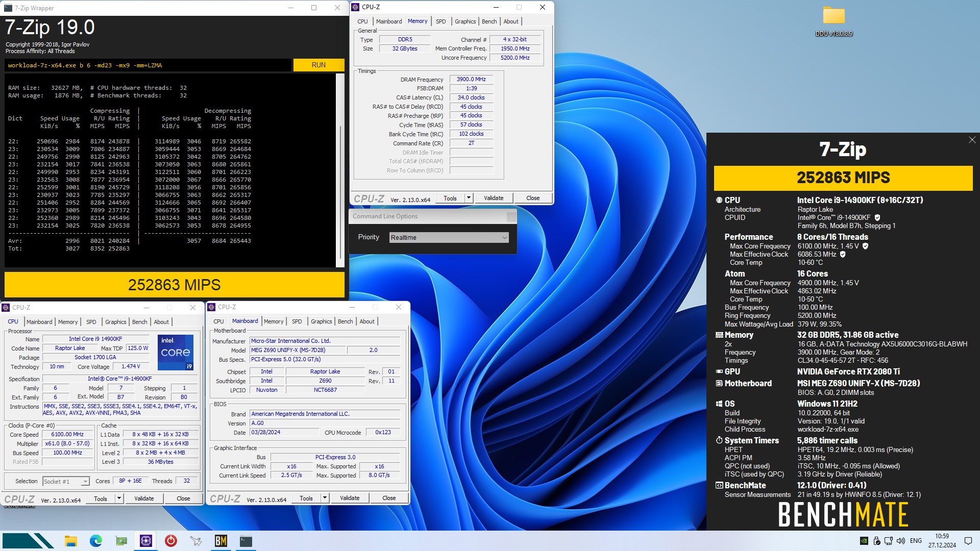Click the Core Voltage 1.474 V value

click(x=131, y=366)
